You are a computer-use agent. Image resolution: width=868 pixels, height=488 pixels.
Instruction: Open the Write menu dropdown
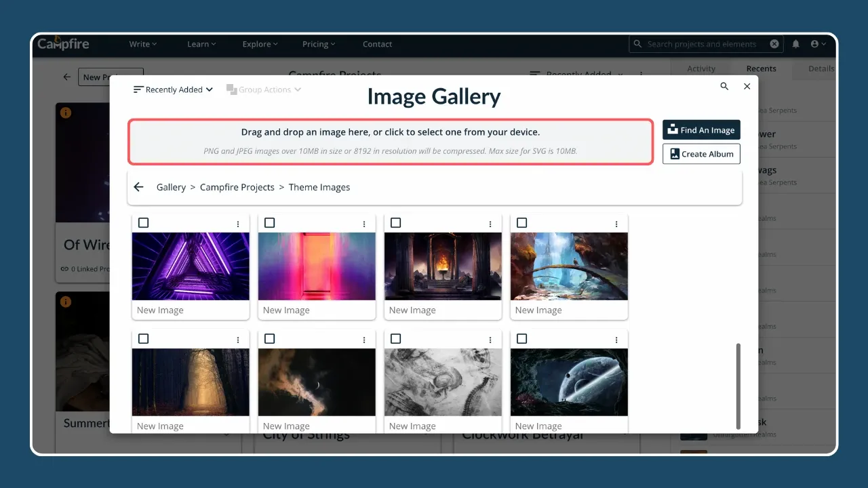[x=142, y=44]
